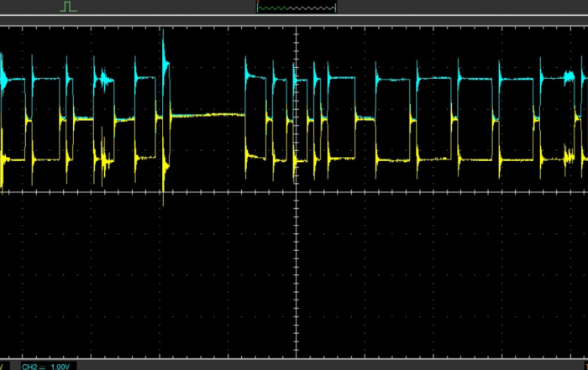Image resolution: width=588 pixels, height=370 pixels.
Task: Click the left bracket of memory overview
Action: 257,7
